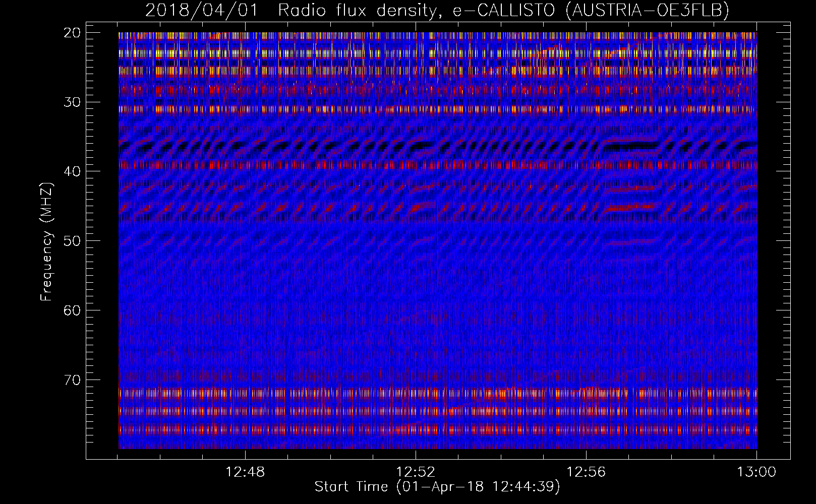The width and height of the screenshot is (816, 504).
Task: Click the "30" frequency tick label
Action: (x=73, y=102)
